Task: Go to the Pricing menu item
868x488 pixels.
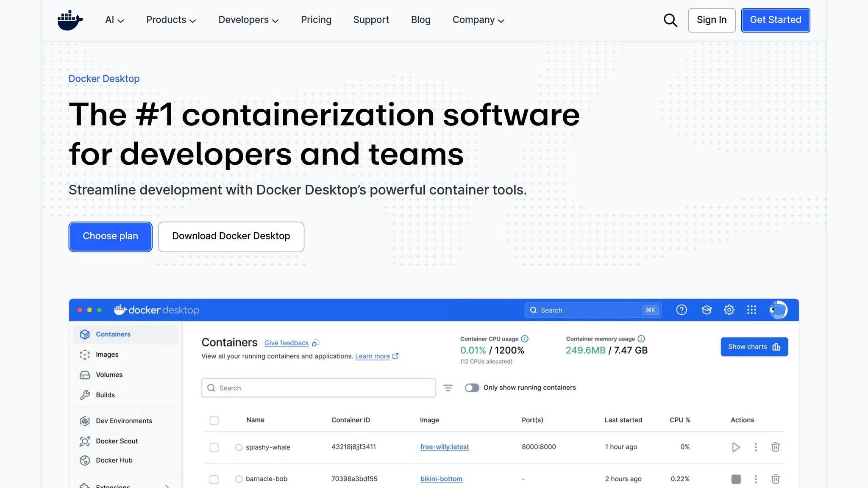Action: click(x=316, y=20)
